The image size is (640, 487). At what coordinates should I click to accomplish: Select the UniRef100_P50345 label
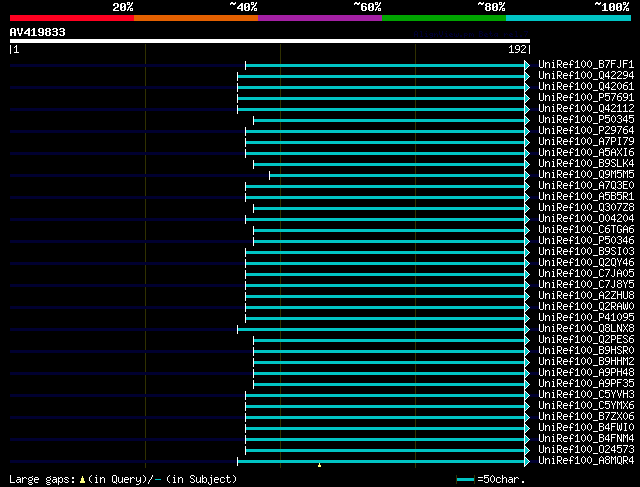(586, 120)
